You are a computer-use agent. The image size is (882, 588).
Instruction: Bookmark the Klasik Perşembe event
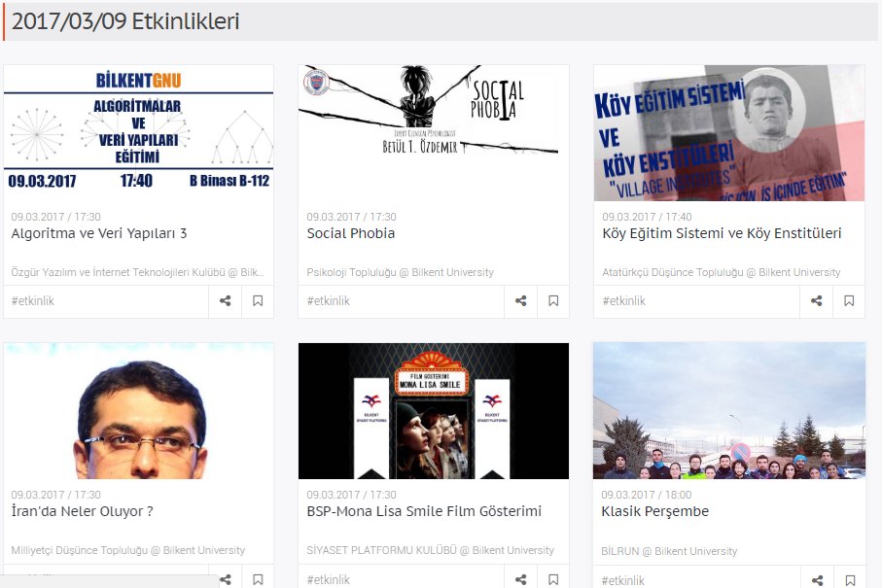click(849, 579)
